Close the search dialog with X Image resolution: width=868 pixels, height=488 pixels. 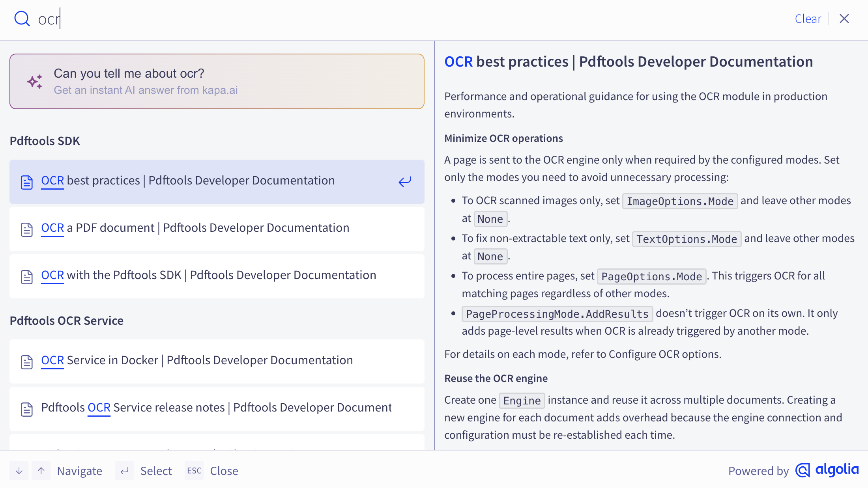point(844,19)
